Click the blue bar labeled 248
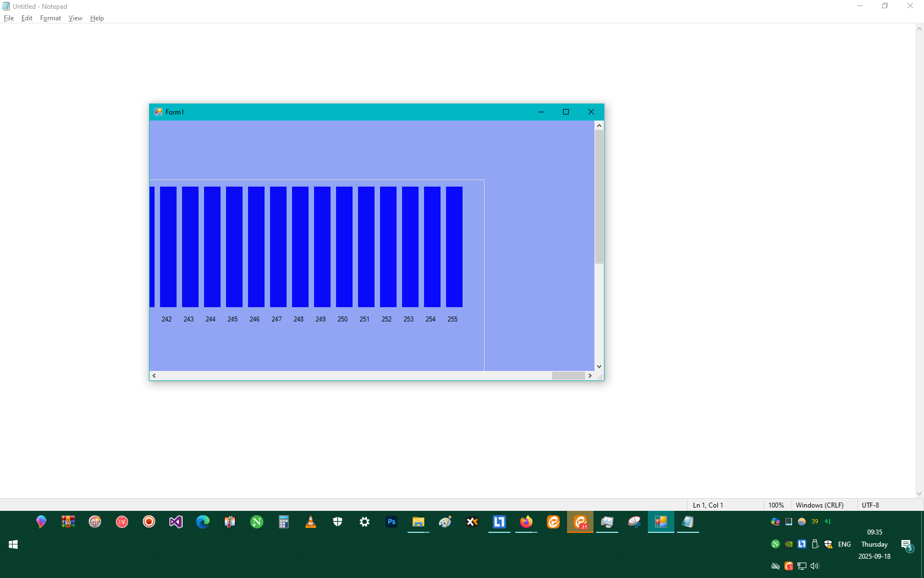Viewport: 924px width, 578px height. coord(300,247)
